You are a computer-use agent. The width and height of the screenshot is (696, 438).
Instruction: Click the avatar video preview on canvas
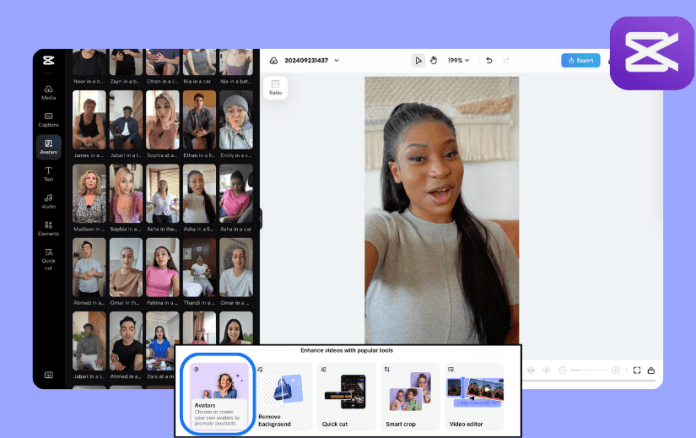point(442,210)
